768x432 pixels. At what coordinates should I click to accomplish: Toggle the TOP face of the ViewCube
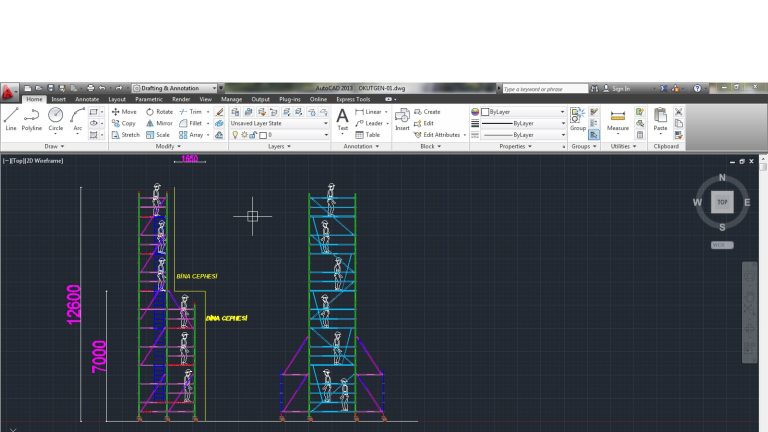722,202
